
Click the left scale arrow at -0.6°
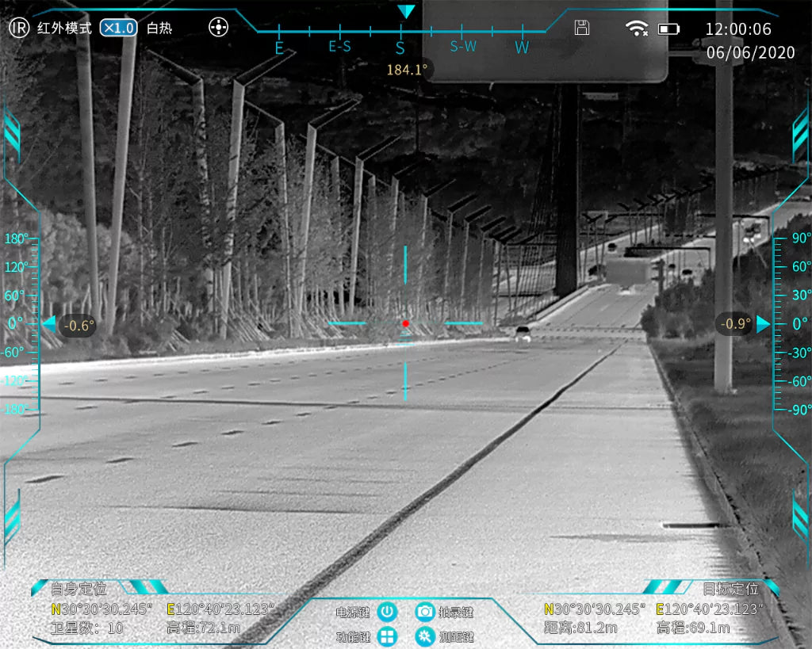[49, 324]
